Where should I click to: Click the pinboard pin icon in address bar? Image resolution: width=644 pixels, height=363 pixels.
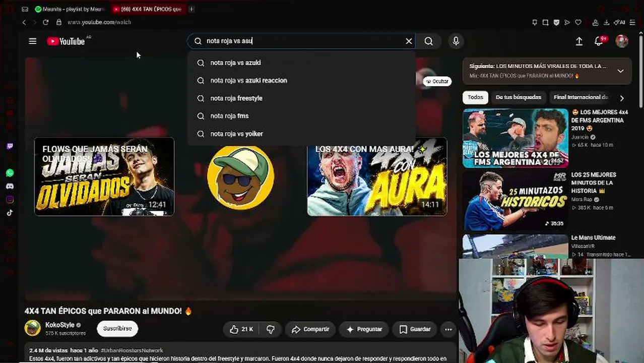(535, 22)
